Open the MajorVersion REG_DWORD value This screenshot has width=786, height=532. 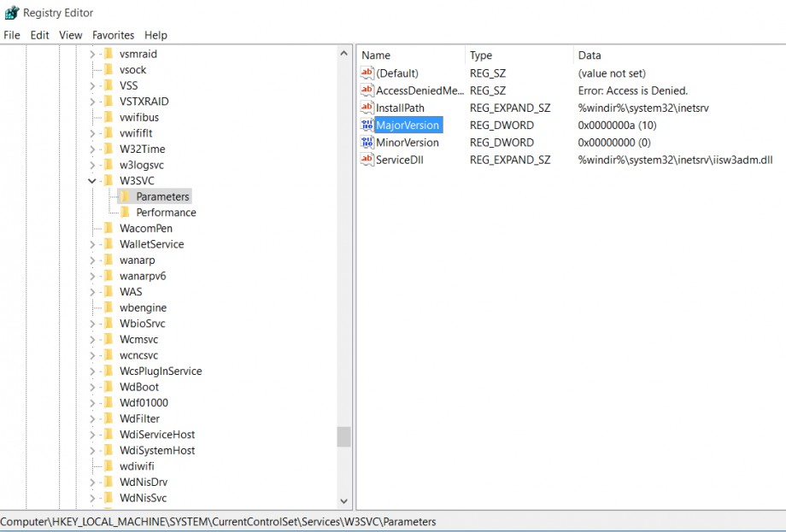[408, 125]
